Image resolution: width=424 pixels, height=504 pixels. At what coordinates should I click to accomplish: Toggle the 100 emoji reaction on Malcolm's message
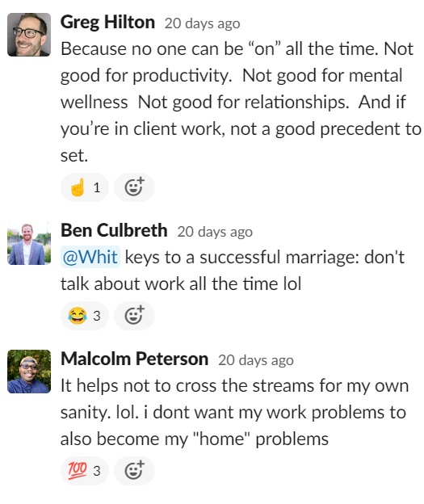click(x=85, y=471)
